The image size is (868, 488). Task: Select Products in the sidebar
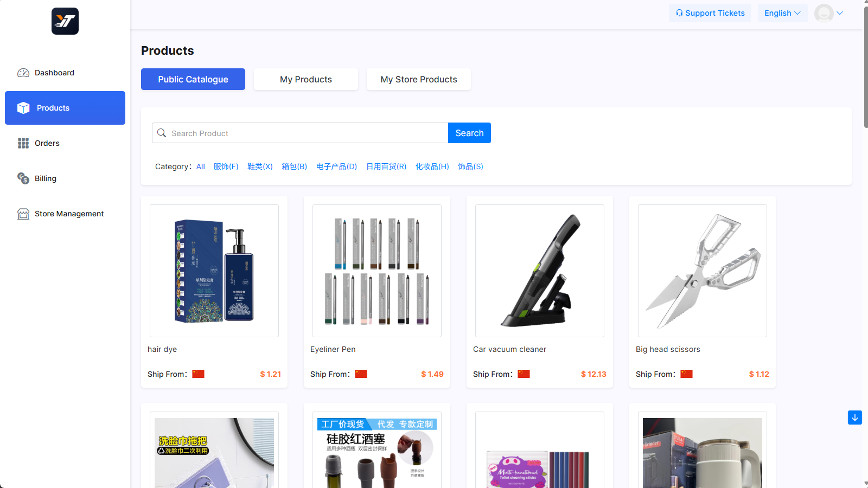click(x=65, y=108)
